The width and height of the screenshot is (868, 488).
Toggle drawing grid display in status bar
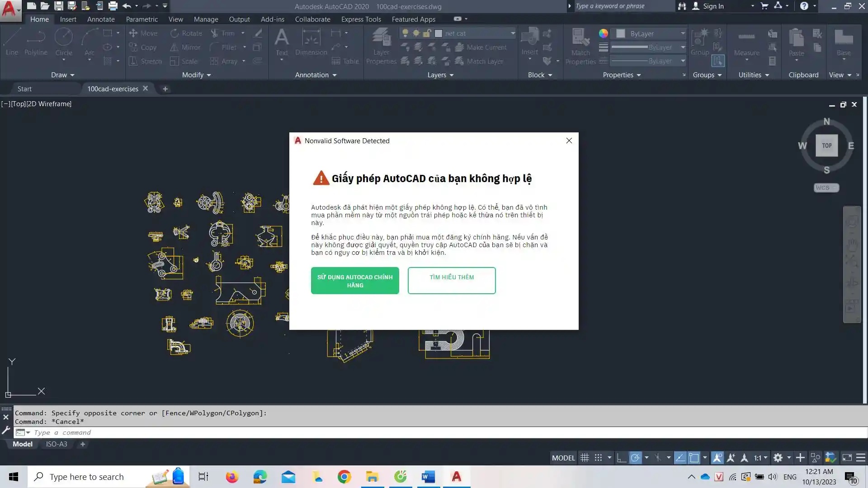585,458
